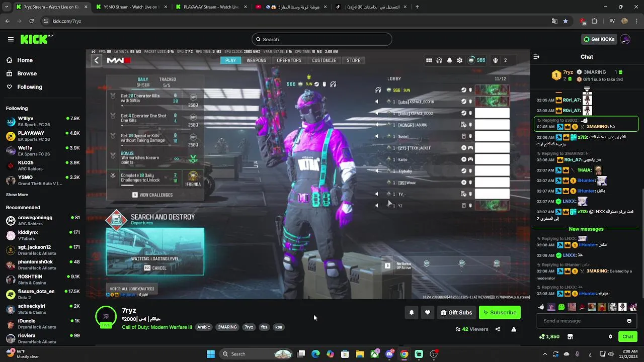
Task: Open a new browser tab
Action: (x=417, y=7)
